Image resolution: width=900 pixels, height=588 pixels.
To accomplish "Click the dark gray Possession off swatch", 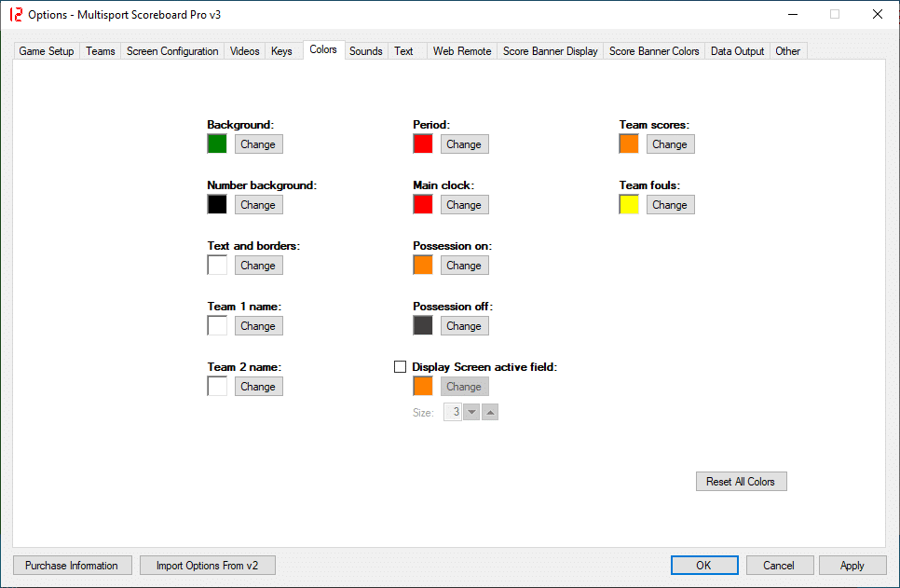I will click(x=423, y=326).
